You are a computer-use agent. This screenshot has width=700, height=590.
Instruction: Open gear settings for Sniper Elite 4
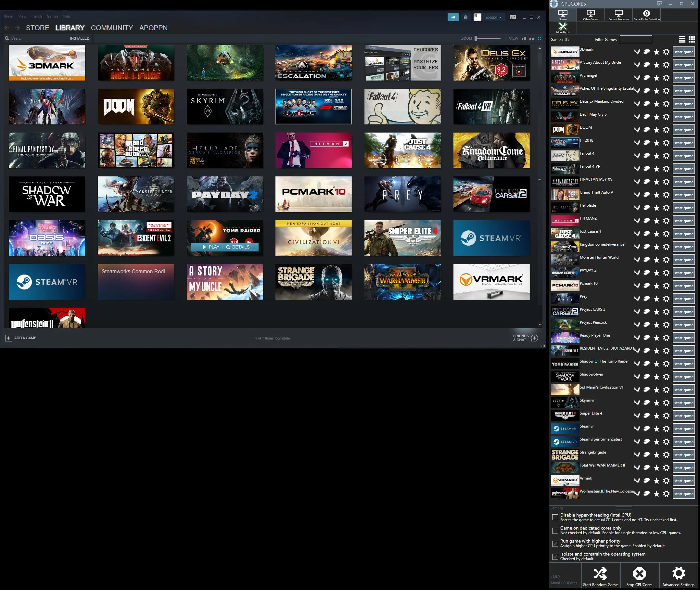point(666,416)
